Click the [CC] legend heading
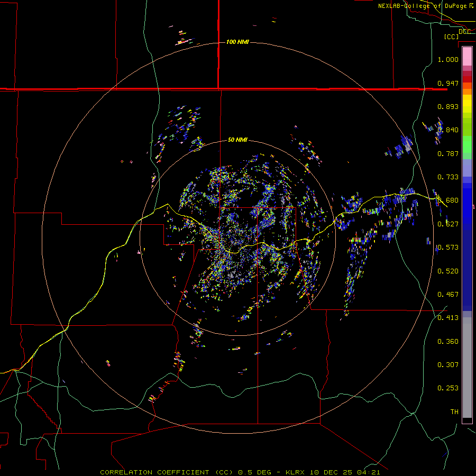The width and height of the screenshot is (476, 476). pos(452,36)
